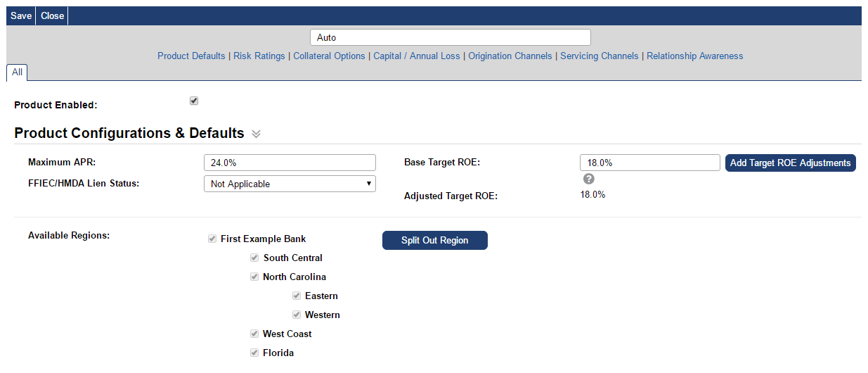Viewport: 868px width, 373px height.
Task: Click the Split Out Region button
Action: (434, 240)
